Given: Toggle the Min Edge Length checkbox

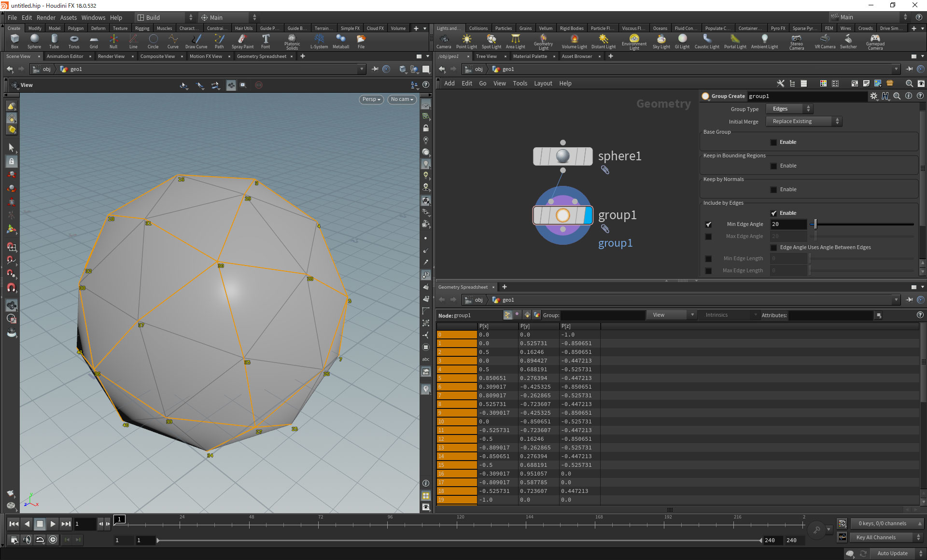Looking at the screenshot, I should (708, 259).
